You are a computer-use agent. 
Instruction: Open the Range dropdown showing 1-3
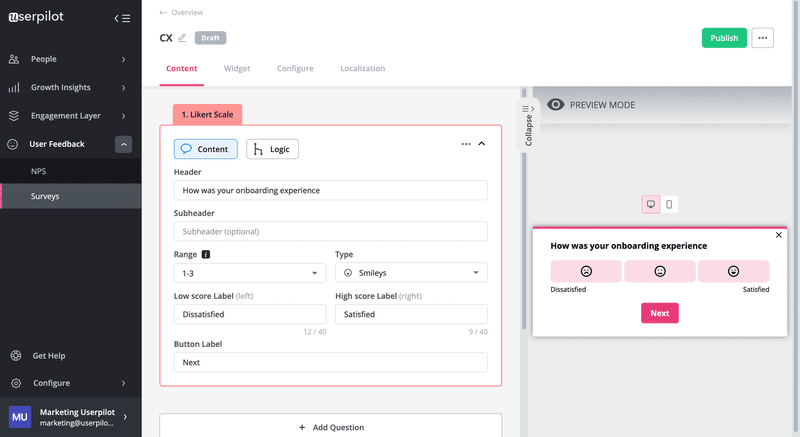249,273
